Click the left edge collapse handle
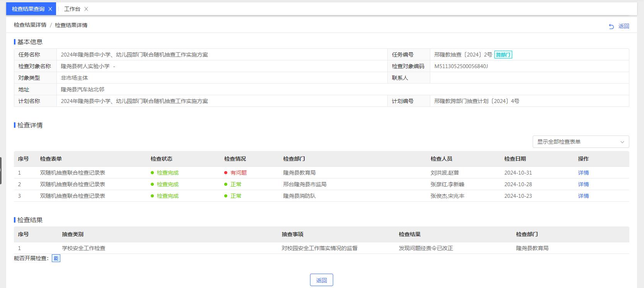The image size is (644, 288). pyautogui.click(x=1, y=170)
